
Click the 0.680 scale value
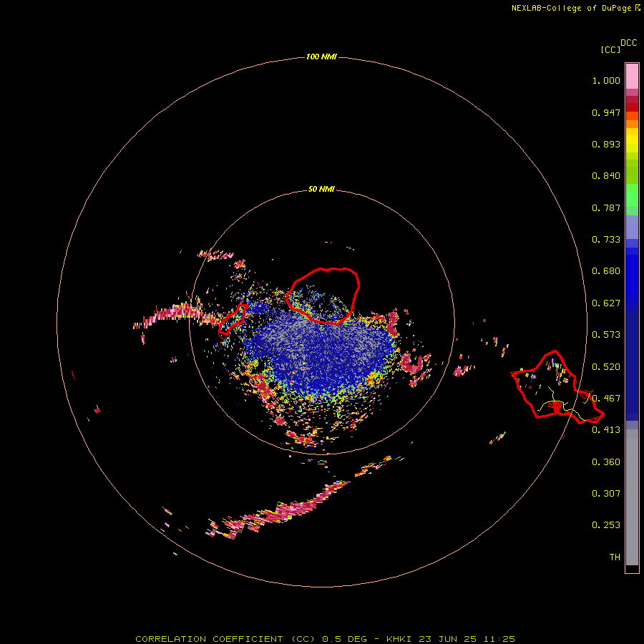(x=606, y=271)
